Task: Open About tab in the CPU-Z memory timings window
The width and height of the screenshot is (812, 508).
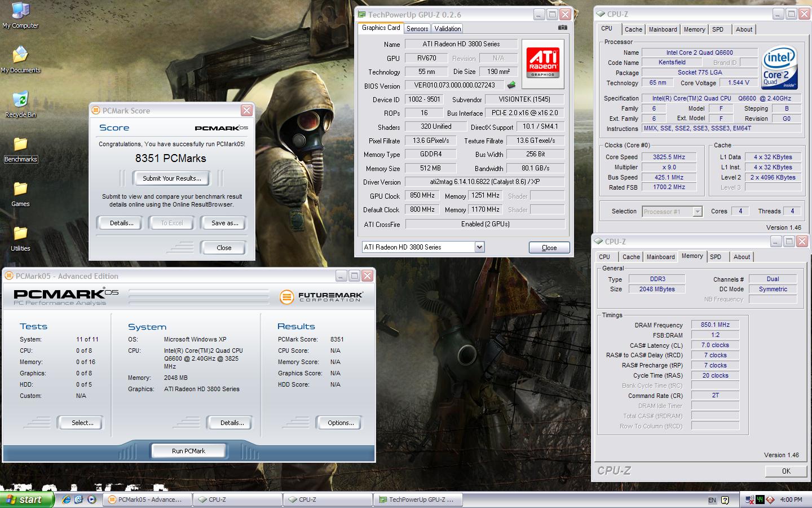Action: tap(742, 257)
